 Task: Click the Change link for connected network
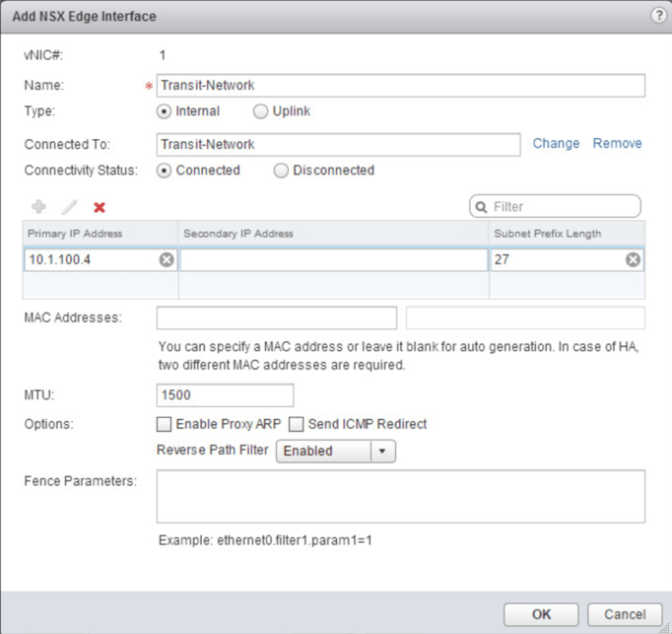coord(556,144)
